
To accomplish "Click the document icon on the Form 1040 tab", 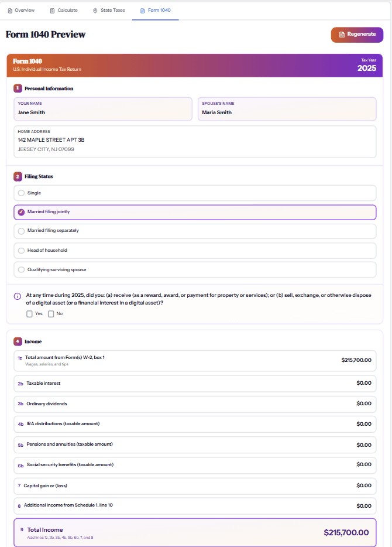I will coord(141,10).
